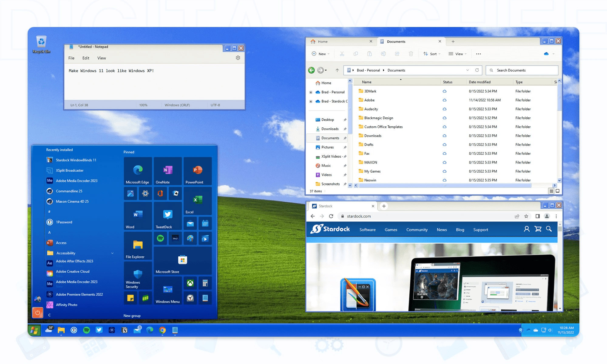Viewport: 607px width, 364px height.
Task: Switch to the Home tab in File Explorer
Action: pyautogui.click(x=323, y=41)
